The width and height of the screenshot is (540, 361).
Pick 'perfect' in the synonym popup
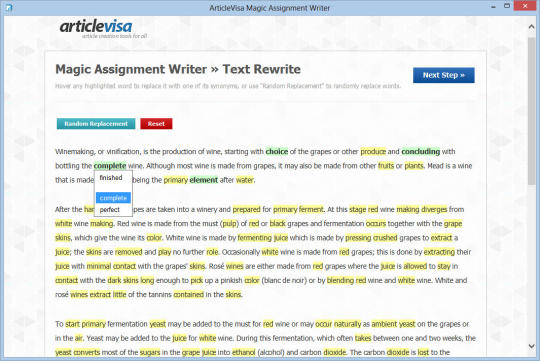tap(110, 209)
